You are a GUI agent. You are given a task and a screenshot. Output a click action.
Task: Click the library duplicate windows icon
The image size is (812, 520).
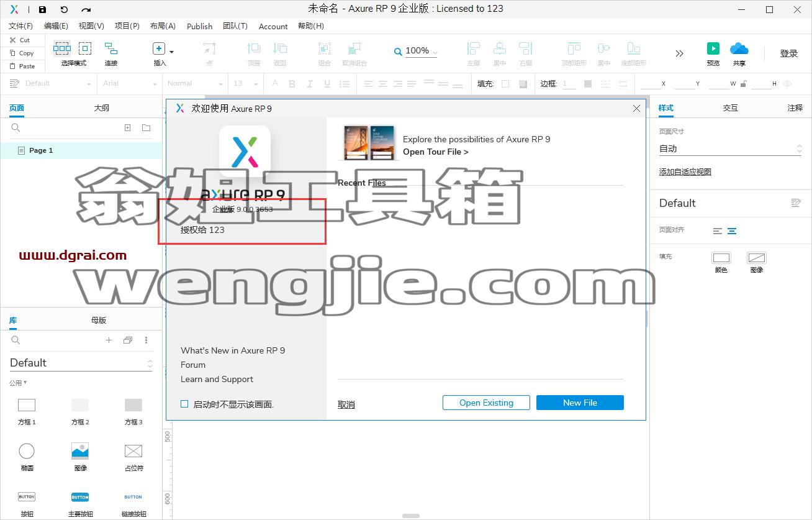(x=128, y=340)
